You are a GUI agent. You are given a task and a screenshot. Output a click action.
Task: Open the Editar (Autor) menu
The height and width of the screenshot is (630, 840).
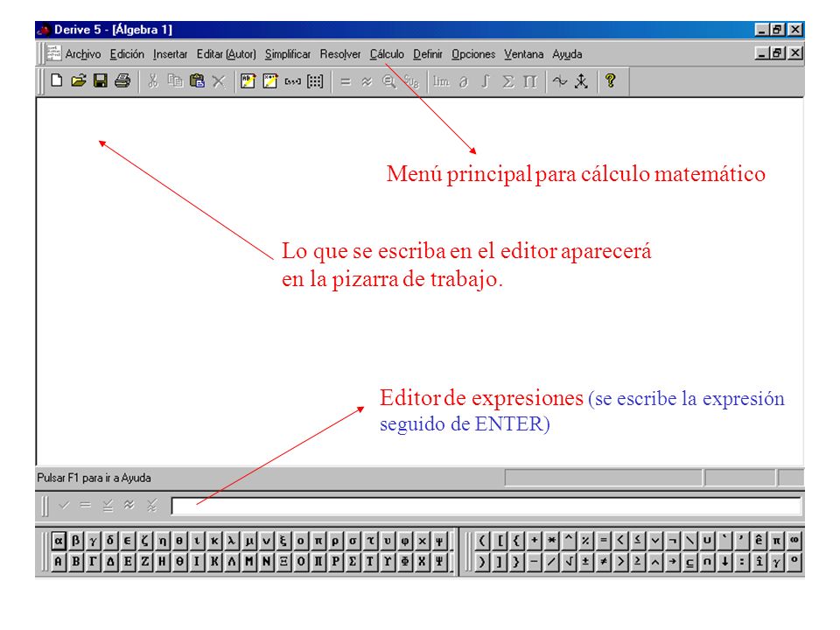226,54
